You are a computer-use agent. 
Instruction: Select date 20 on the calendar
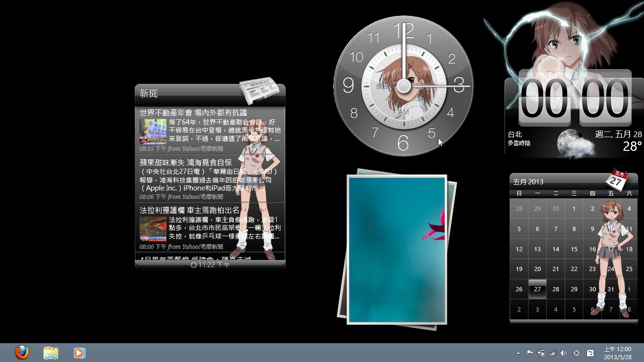pyautogui.click(x=537, y=269)
